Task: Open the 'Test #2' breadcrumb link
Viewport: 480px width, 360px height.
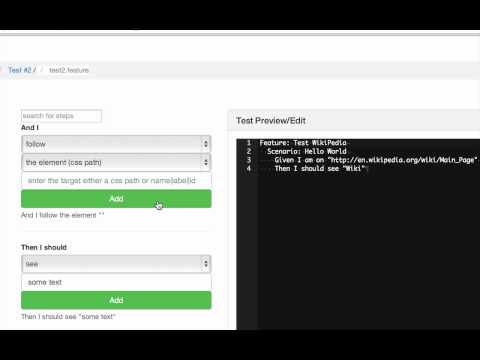Action: point(20,70)
